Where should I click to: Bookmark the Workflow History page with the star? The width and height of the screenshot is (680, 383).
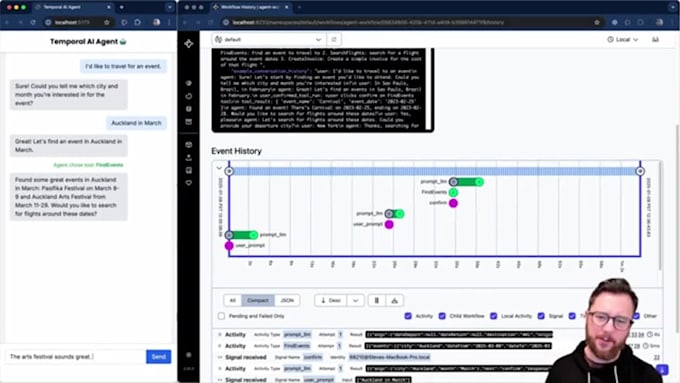(597, 22)
